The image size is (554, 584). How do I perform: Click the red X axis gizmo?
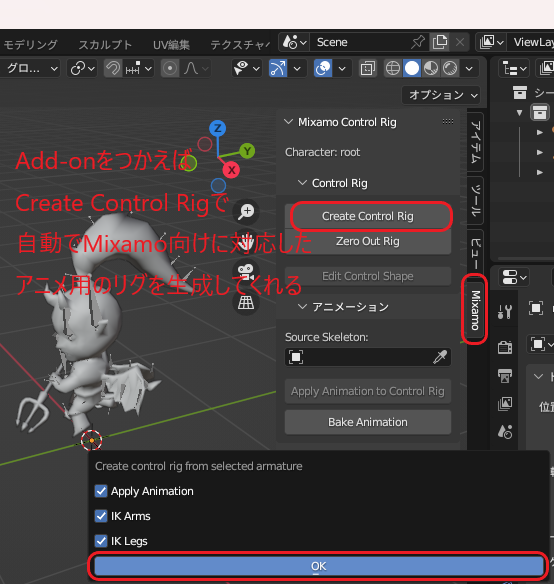pos(231,170)
